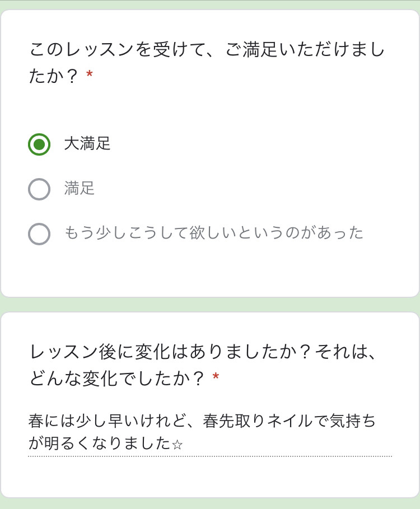Click the 大満足 option label text

[87, 143]
